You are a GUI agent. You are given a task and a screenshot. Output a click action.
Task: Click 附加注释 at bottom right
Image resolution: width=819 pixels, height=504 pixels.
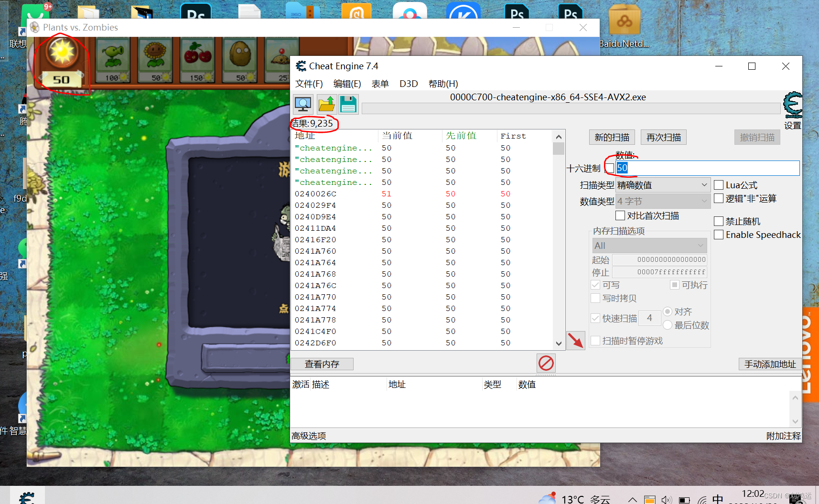click(783, 436)
